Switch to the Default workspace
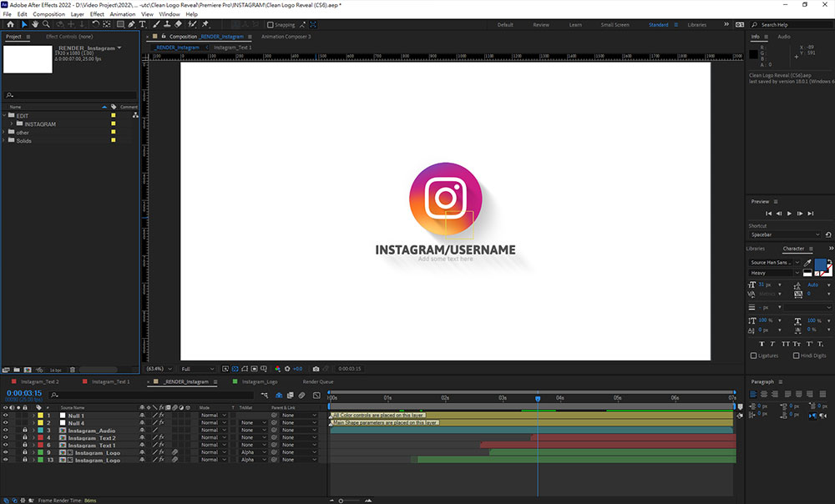This screenshot has height=504, width=835. coord(505,25)
